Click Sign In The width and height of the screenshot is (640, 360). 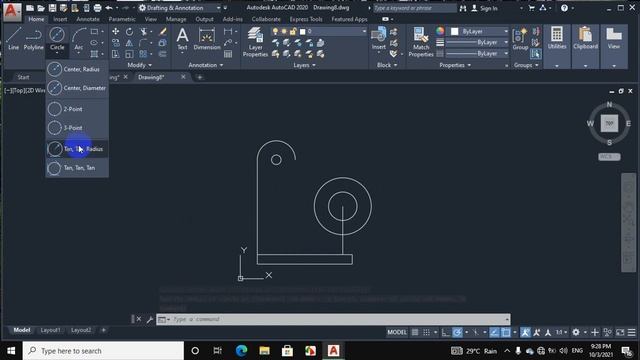click(x=484, y=8)
